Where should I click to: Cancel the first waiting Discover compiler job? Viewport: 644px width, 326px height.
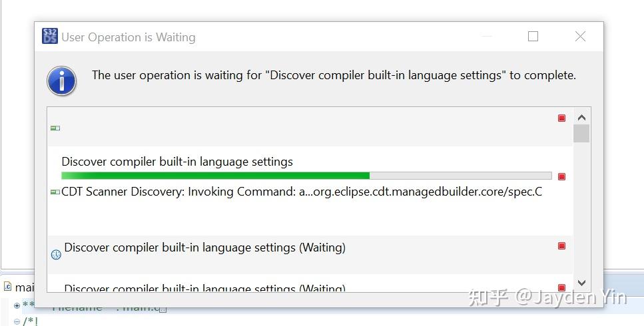point(562,245)
